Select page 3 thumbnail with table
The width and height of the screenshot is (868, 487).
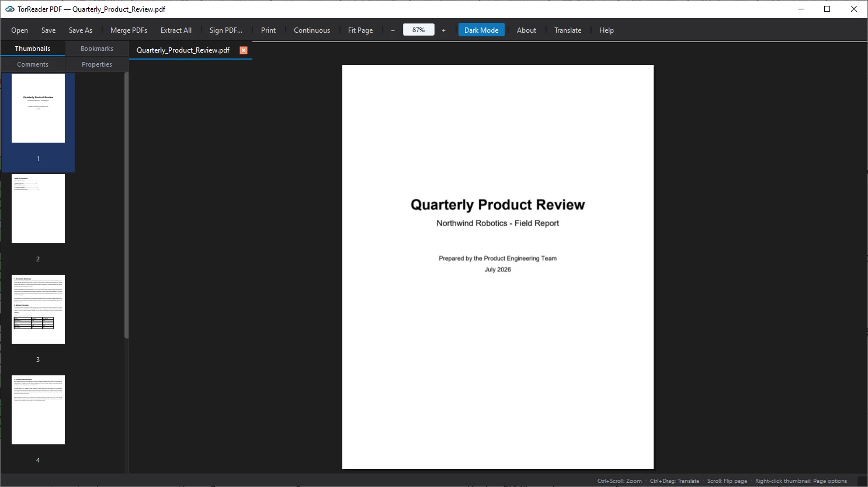coord(38,309)
